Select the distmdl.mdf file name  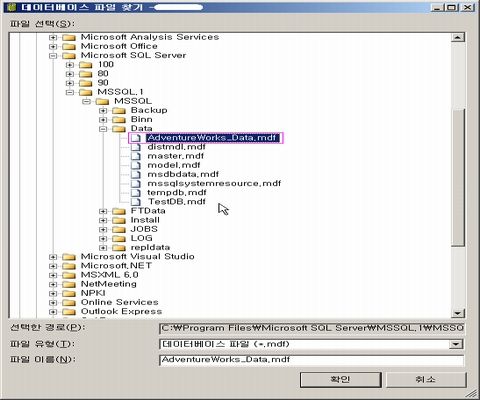[176, 147]
